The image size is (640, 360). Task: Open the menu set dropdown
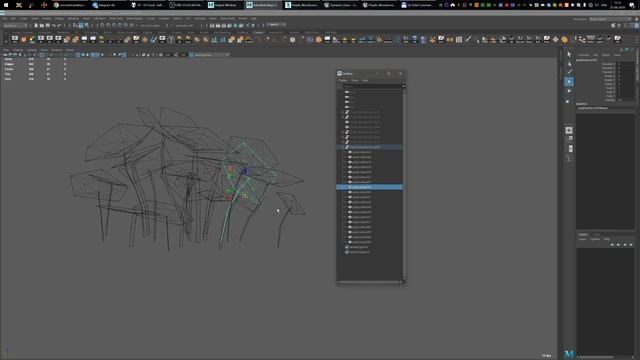[16, 25]
